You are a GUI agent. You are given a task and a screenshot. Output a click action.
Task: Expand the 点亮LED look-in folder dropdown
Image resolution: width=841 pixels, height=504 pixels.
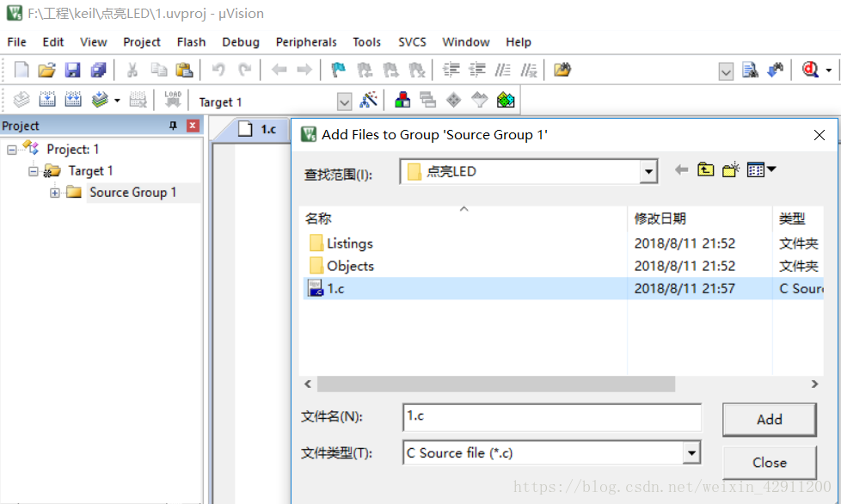[648, 172]
